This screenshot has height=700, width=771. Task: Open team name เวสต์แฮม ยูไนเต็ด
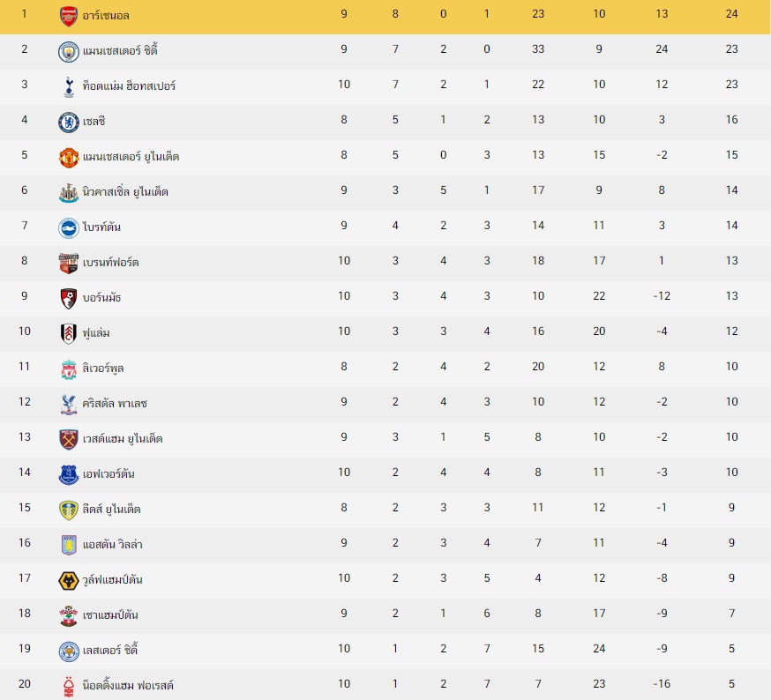pyautogui.click(x=123, y=438)
